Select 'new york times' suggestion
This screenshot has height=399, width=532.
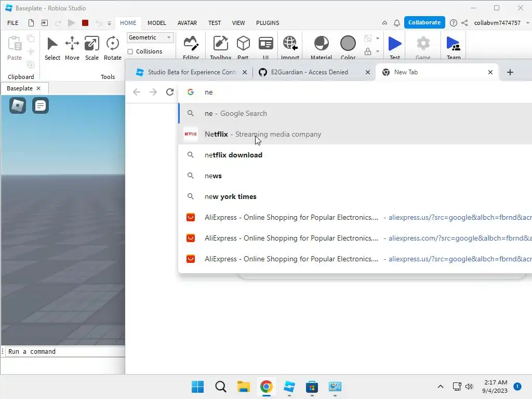355,196
